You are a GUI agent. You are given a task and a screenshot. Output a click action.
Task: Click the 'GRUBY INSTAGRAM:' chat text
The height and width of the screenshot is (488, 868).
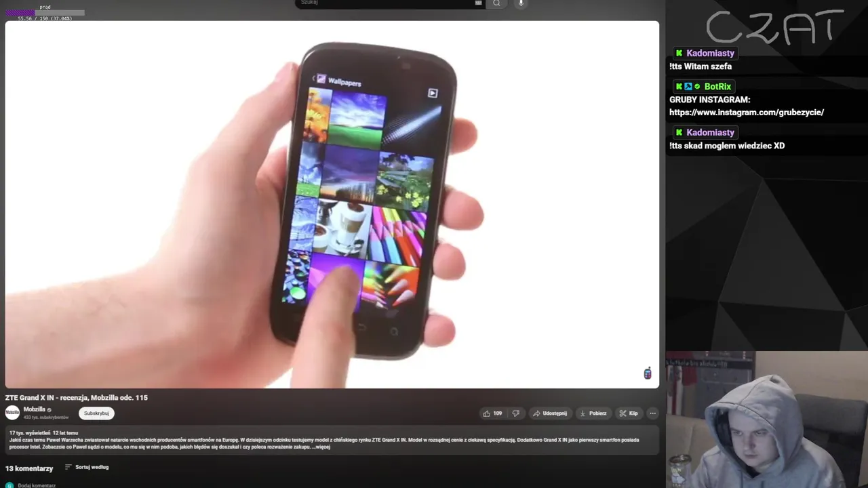coord(710,100)
